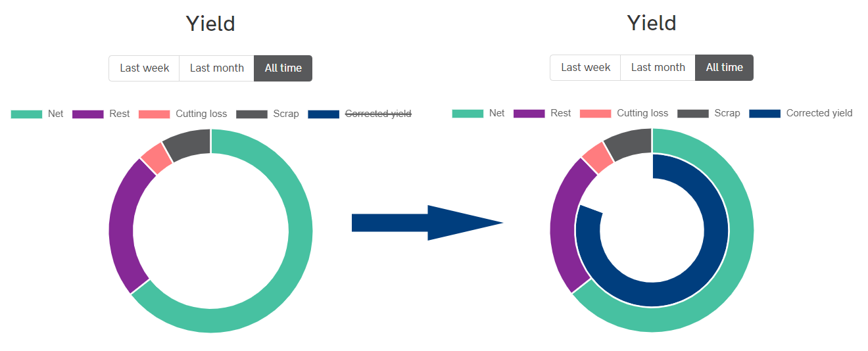Screen dimensions: 868x351
Task: Click All time button in right chart
Action: coord(724,68)
